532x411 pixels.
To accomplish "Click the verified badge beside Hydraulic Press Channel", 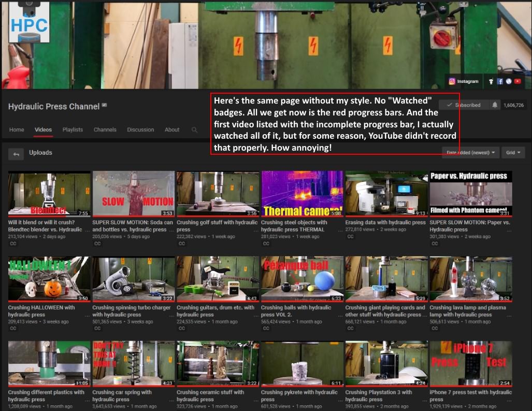I will (x=105, y=106).
